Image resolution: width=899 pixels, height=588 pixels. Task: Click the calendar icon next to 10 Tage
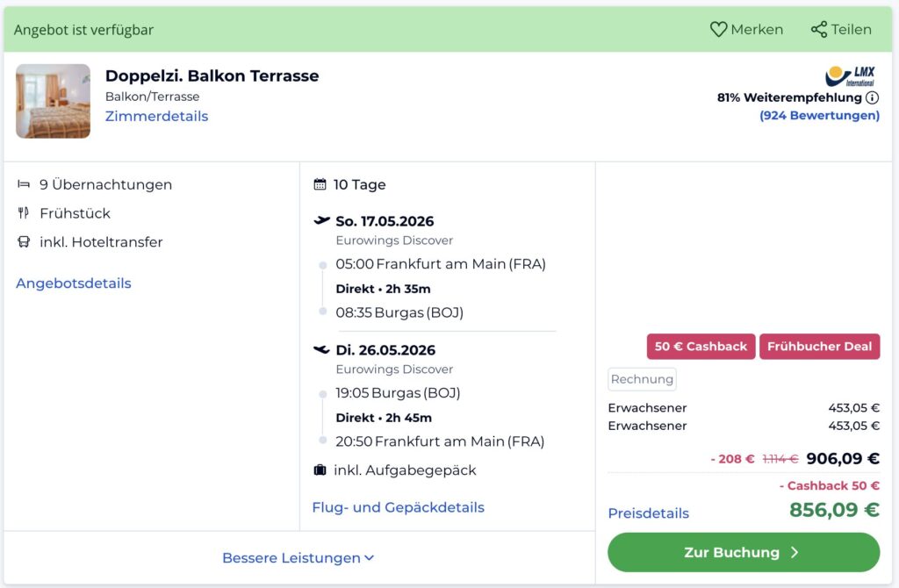click(319, 184)
